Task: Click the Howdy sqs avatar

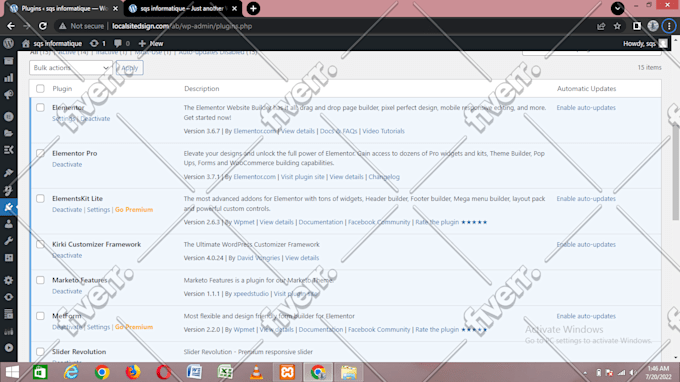Action: click(663, 43)
